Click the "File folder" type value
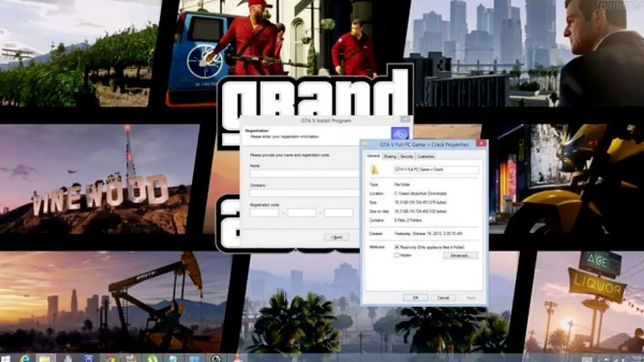Viewport: 644px width, 362px height. click(x=401, y=185)
